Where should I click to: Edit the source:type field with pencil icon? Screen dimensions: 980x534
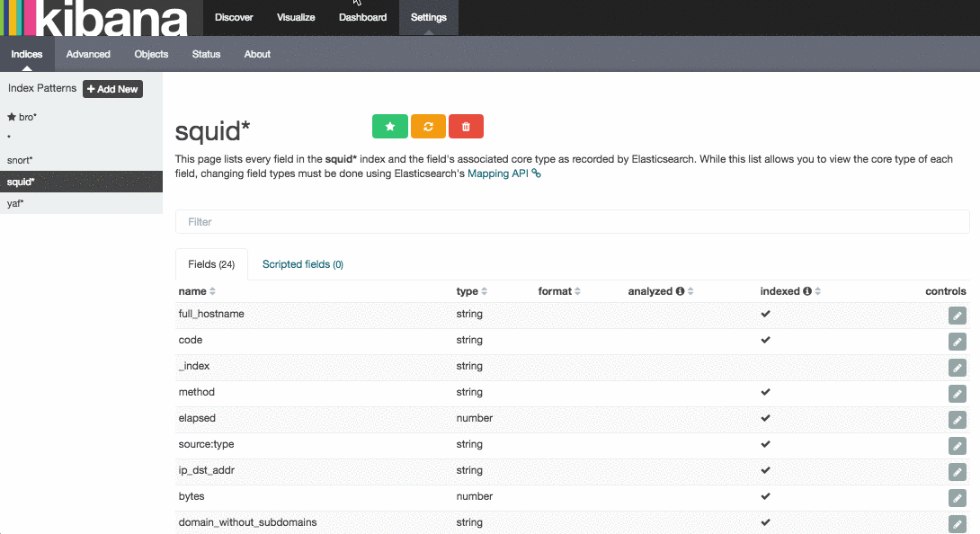957,446
